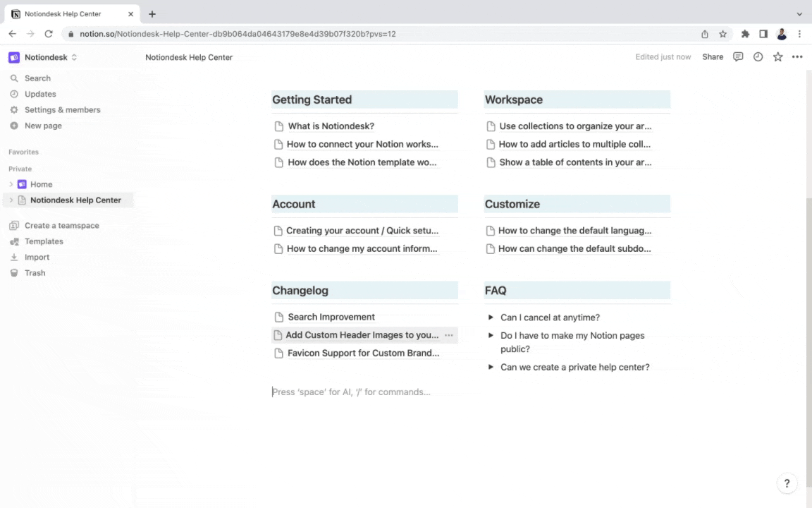This screenshot has height=508, width=812.
Task: Open the page options three-dot menu
Action: (797, 57)
